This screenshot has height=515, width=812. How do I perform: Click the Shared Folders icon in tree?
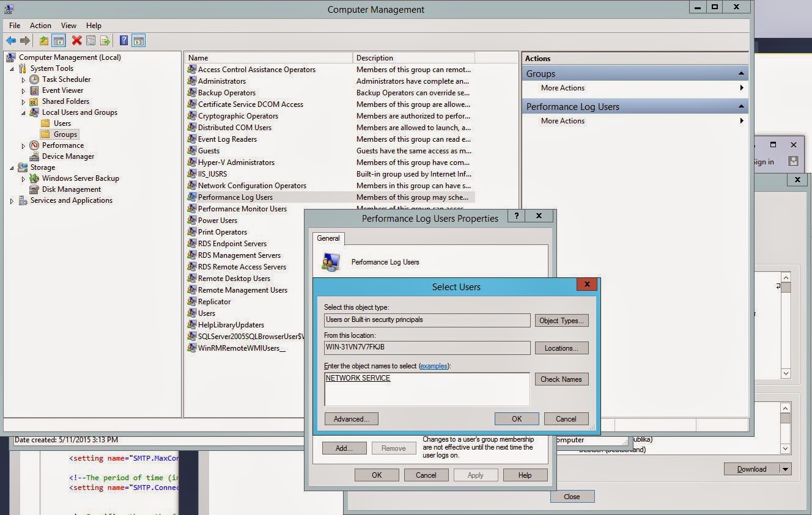[x=35, y=101]
